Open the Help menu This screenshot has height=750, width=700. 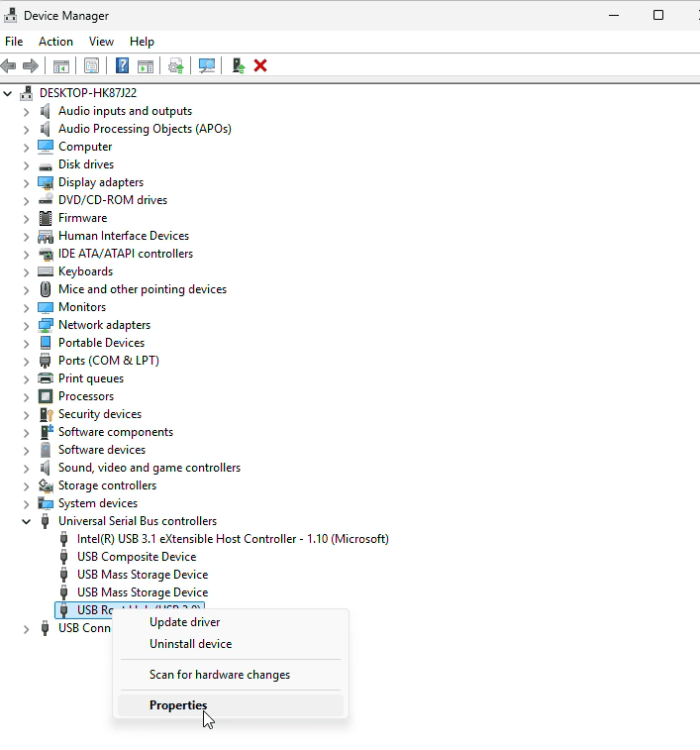click(x=142, y=42)
